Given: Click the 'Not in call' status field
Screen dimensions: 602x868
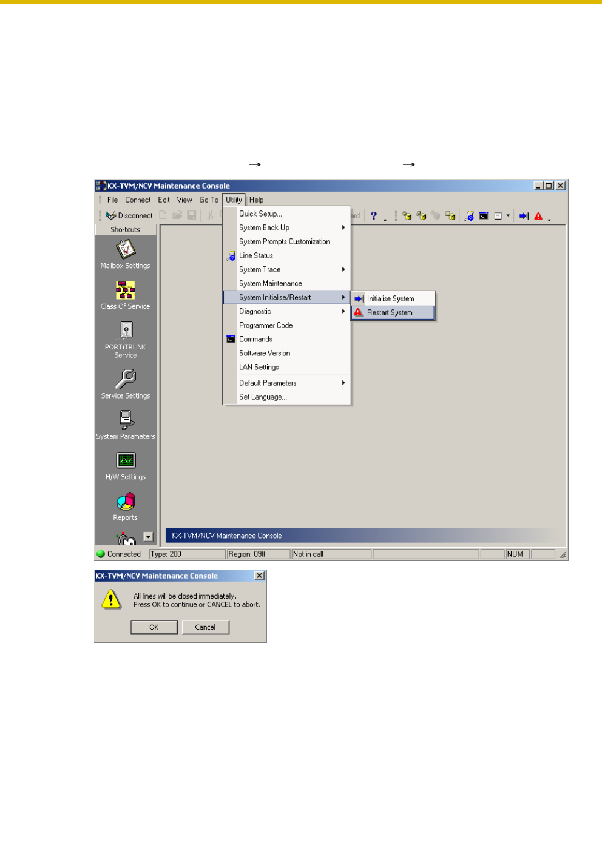Looking at the screenshot, I should [x=331, y=554].
